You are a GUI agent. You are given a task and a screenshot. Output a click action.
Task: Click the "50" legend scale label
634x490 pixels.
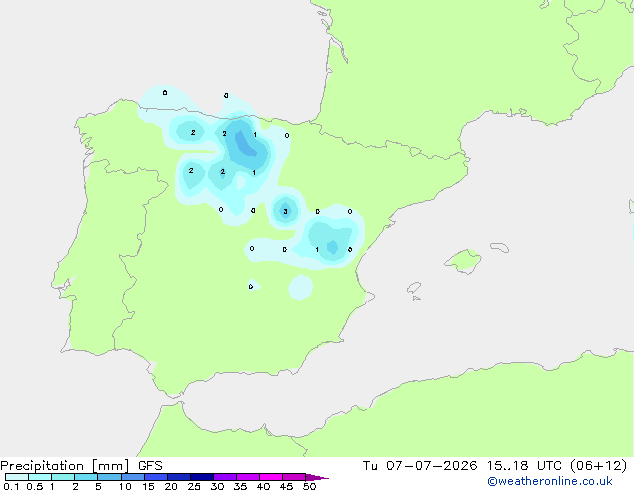[309, 486]
